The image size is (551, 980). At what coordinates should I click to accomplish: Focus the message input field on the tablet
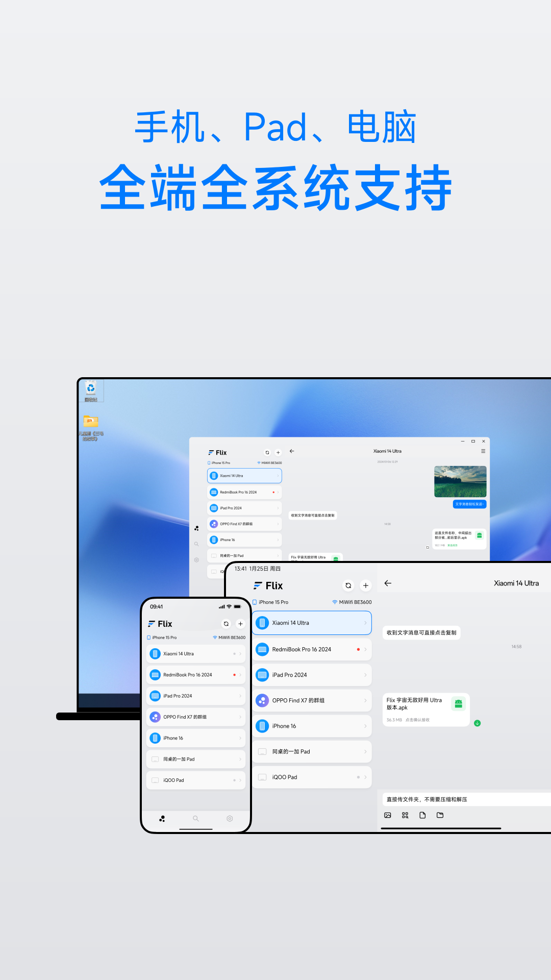click(x=467, y=799)
